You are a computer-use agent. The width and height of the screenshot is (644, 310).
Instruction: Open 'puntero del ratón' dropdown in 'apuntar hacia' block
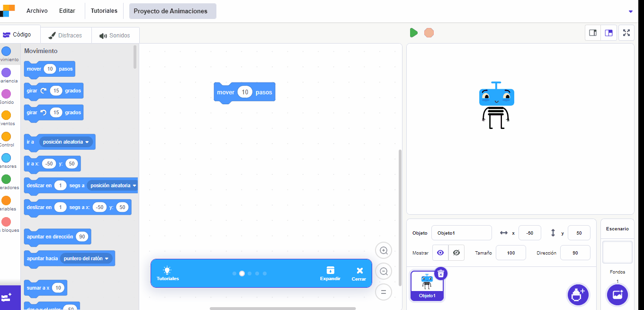(87, 258)
